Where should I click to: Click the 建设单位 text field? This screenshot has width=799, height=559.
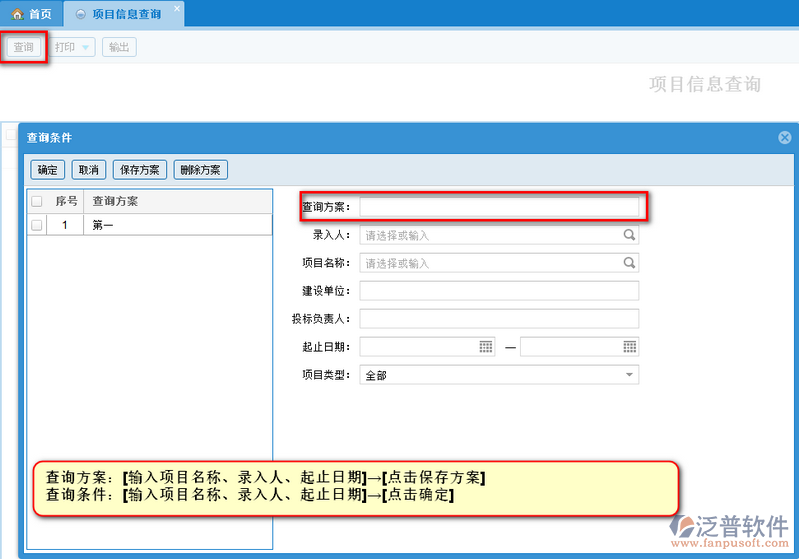click(x=498, y=291)
